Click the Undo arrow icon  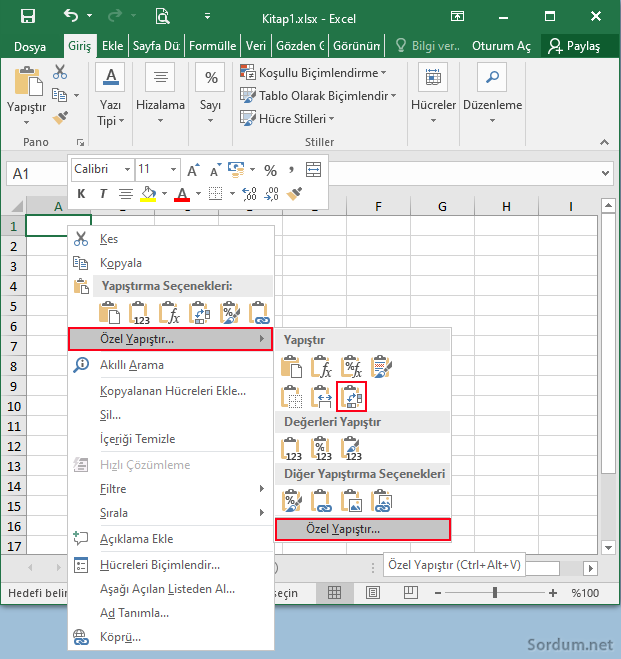click(x=71, y=16)
